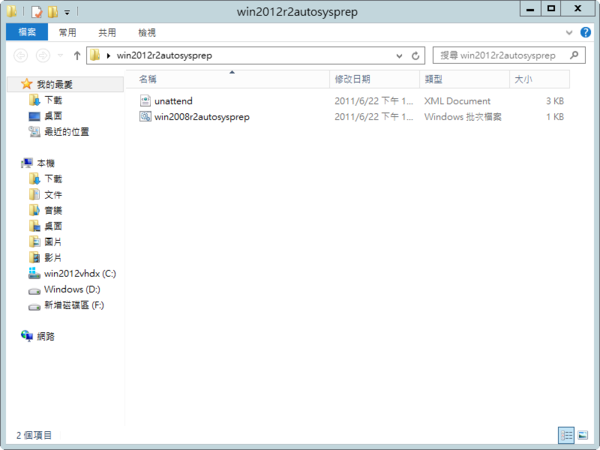
Task: Click the win2008r2autosysprep modified date cell
Action: point(374,117)
